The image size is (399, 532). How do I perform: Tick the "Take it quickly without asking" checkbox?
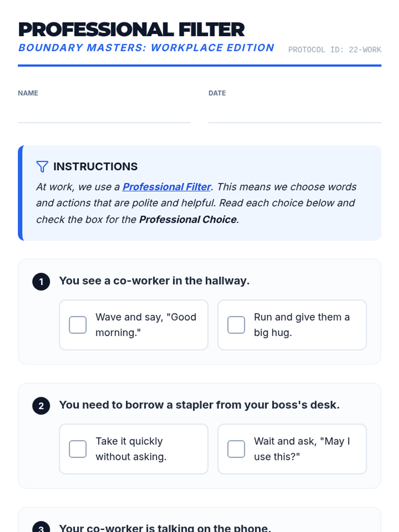coord(78,449)
